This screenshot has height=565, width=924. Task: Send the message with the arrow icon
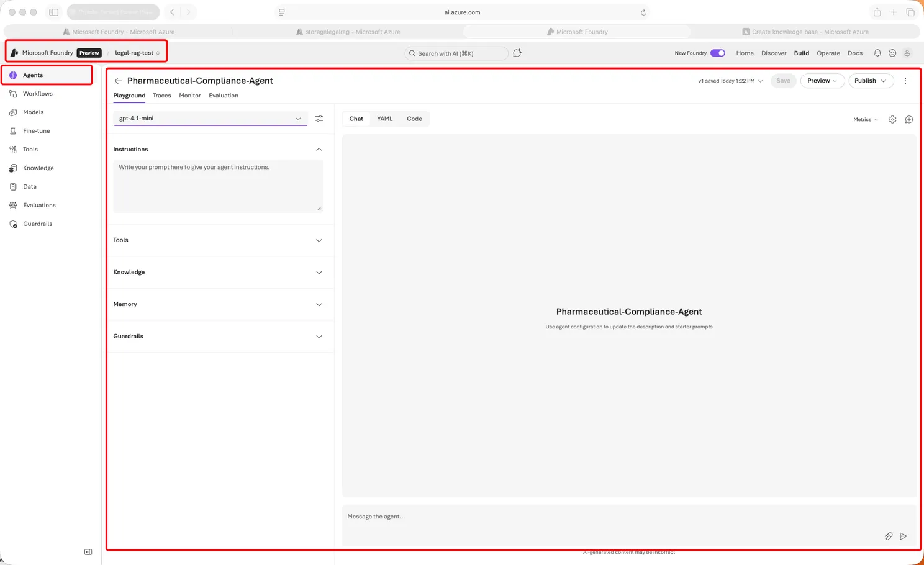click(x=904, y=536)
